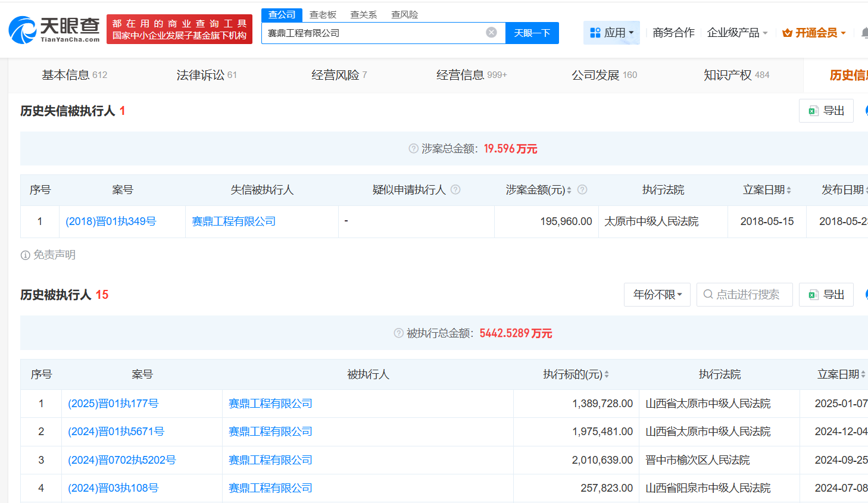Open the 法律诉讼 tab
This screenshot has height=503, width=868.
point(206,75)
